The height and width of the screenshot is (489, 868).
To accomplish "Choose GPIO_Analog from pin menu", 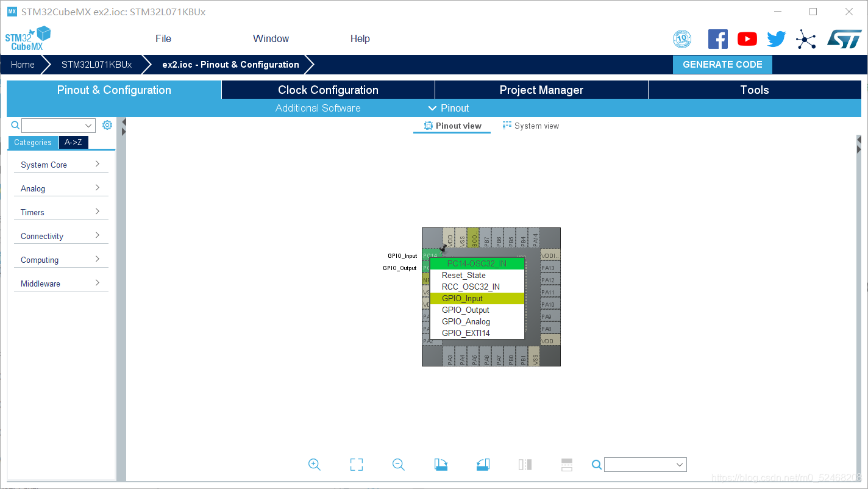I will pos(477,321).
